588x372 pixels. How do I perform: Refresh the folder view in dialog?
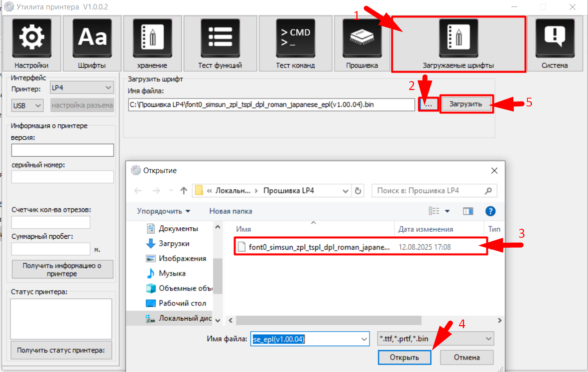[x=358, y=190]
